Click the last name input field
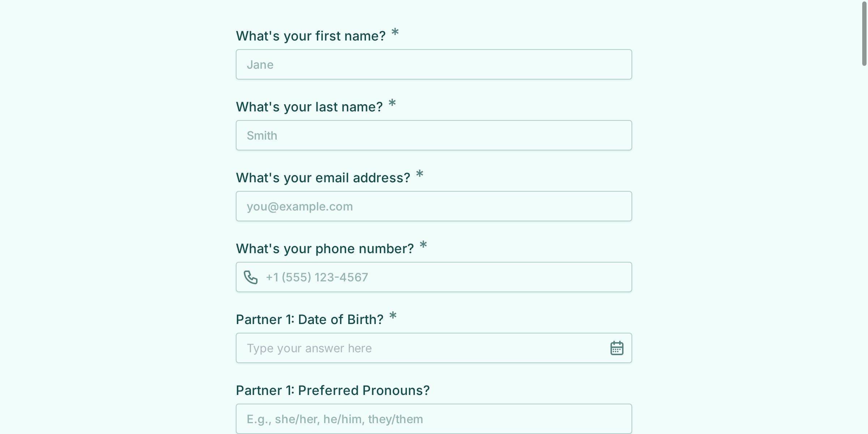Screen dimensions: 868x434 pos(433,135)
